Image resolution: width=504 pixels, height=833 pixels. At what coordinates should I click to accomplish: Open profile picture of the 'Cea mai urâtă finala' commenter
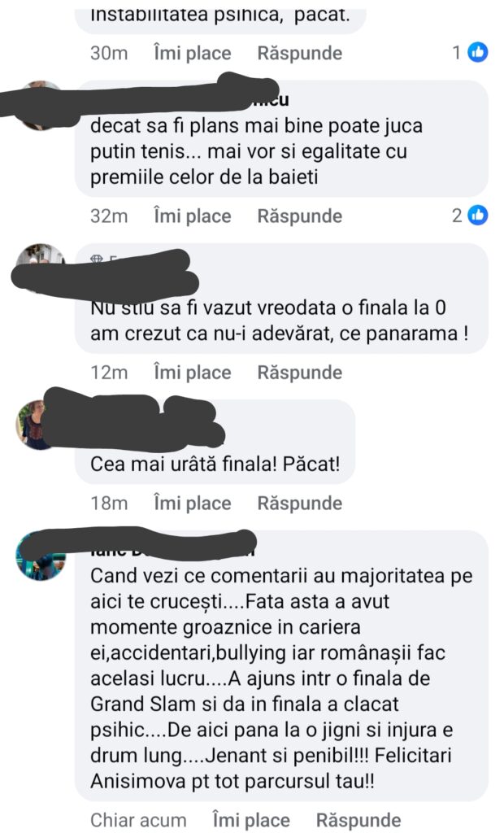tap(35, 425)
